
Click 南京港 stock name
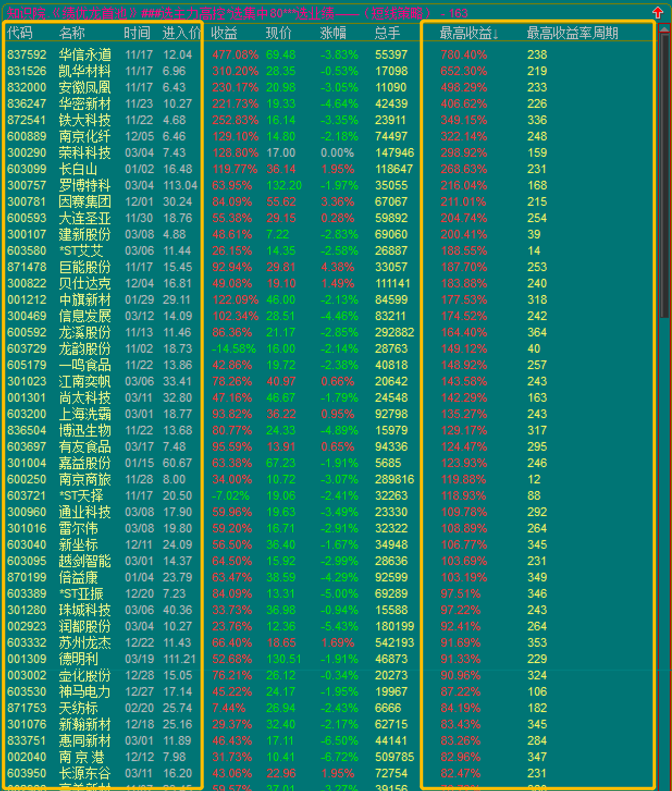[82, 757]
